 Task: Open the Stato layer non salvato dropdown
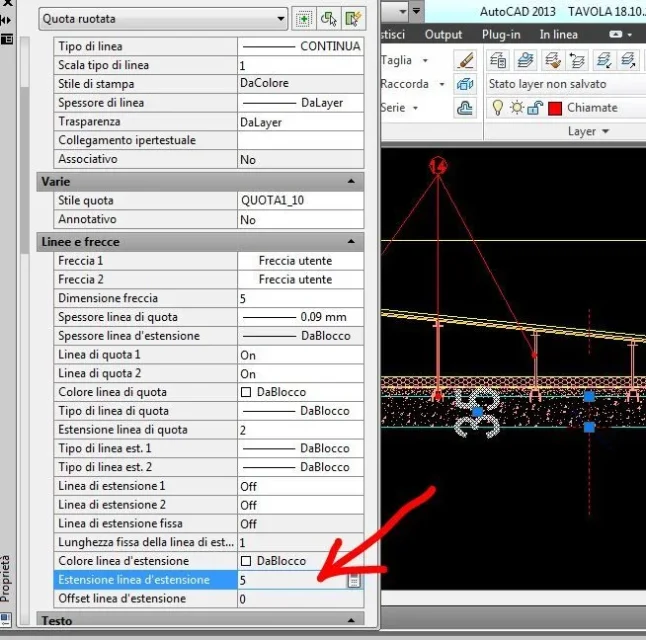click(566, 84)
